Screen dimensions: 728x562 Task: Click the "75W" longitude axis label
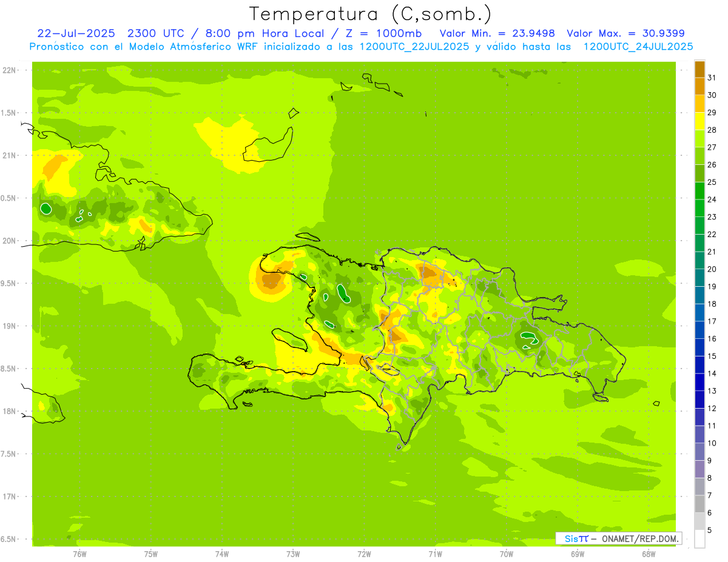[151, 554]
